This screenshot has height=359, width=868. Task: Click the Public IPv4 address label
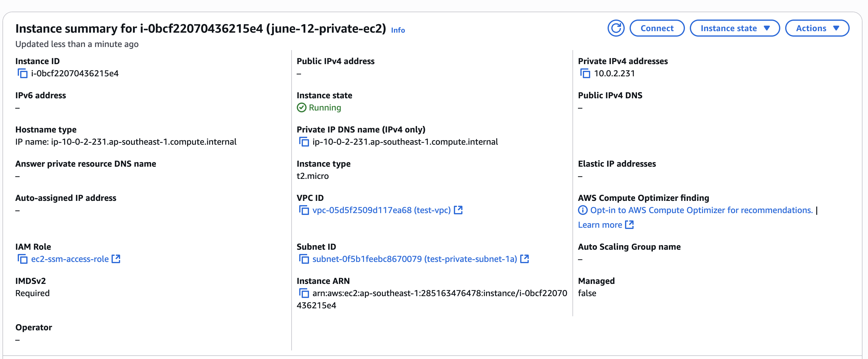(x=335, y=61)
